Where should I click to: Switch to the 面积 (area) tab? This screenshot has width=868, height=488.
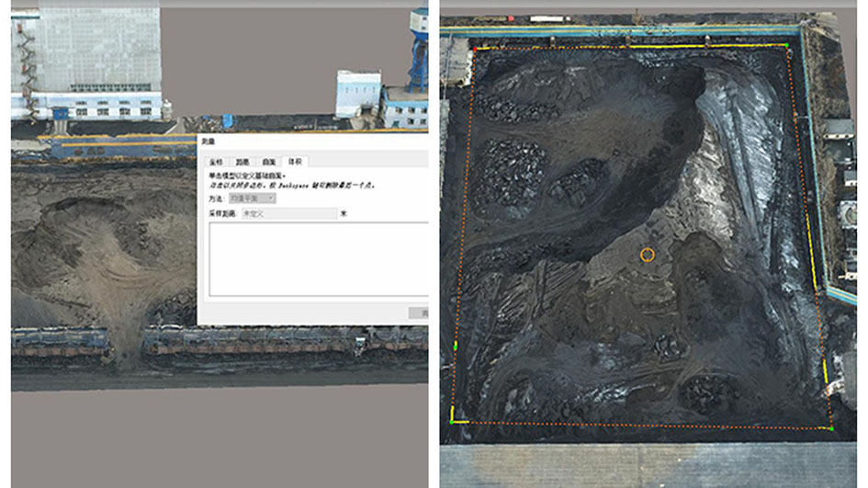(x=268, y=162)
